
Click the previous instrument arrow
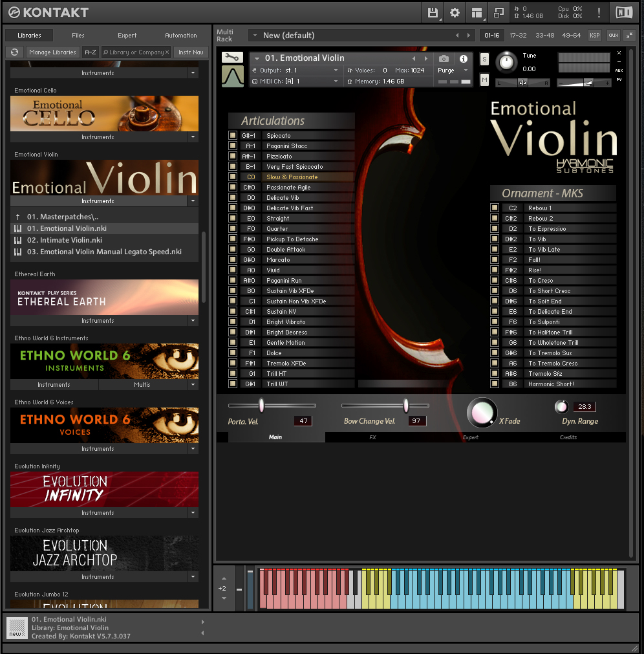pyautogui.click(x=414, y=58)
